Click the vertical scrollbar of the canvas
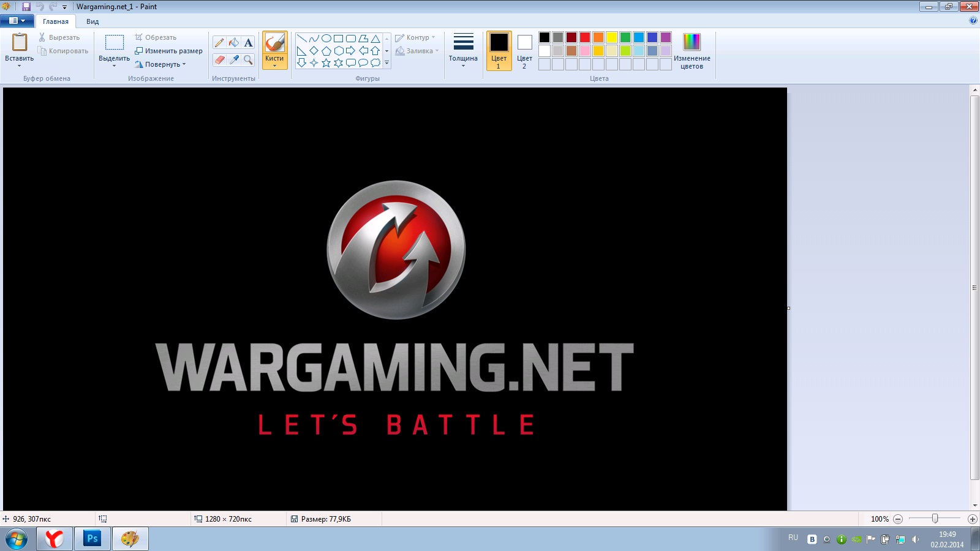This screenshot has width=980, height=551. (975, 288)
